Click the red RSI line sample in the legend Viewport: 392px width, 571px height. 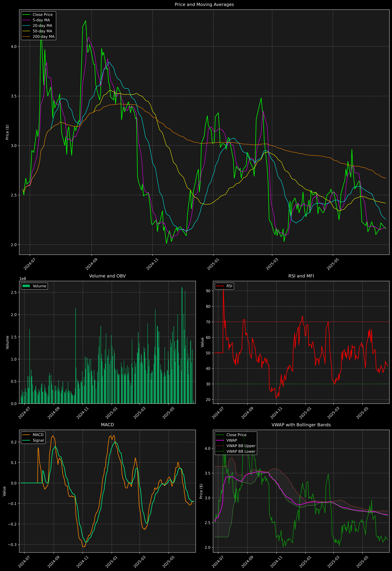click(220, 286)
